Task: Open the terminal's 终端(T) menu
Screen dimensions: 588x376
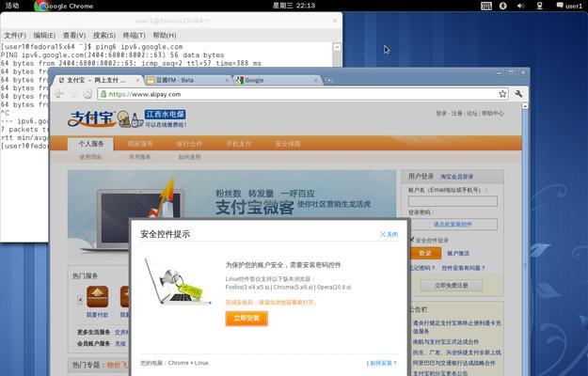Action: point(135,35)
